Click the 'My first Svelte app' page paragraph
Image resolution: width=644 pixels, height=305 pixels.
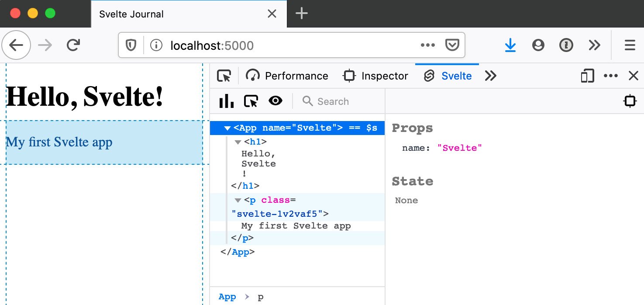tap(59, 142)
